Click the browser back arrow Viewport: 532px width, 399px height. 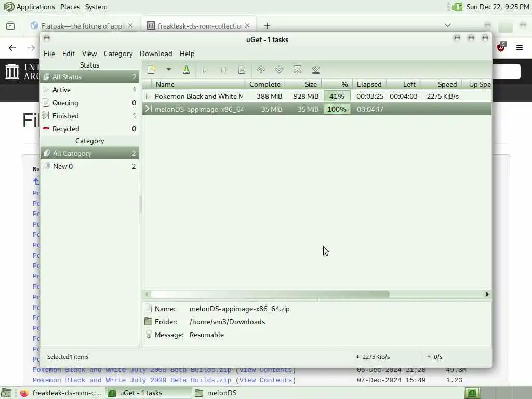12,48
